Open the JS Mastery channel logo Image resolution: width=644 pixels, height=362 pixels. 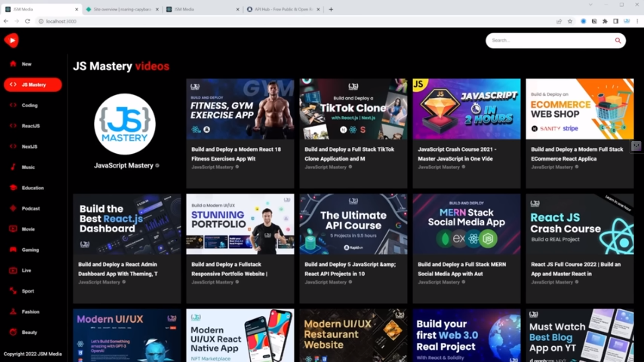click(x=125, y=124)
